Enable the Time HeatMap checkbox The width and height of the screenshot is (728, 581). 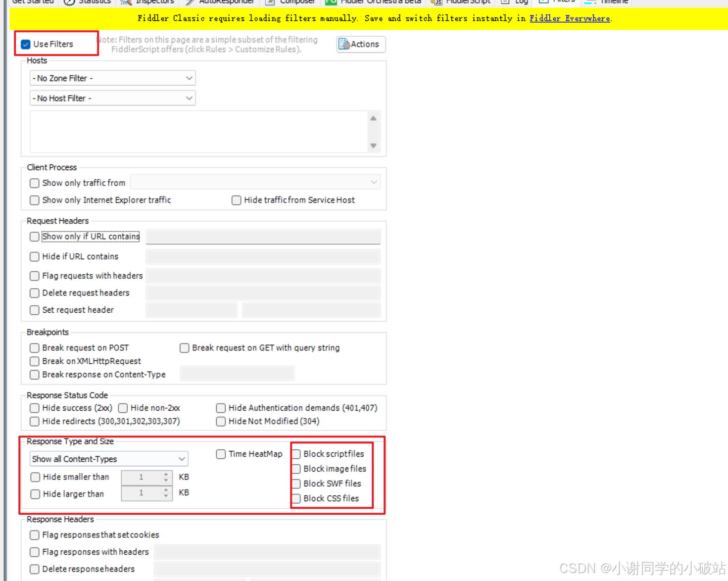tap(221, 454)
